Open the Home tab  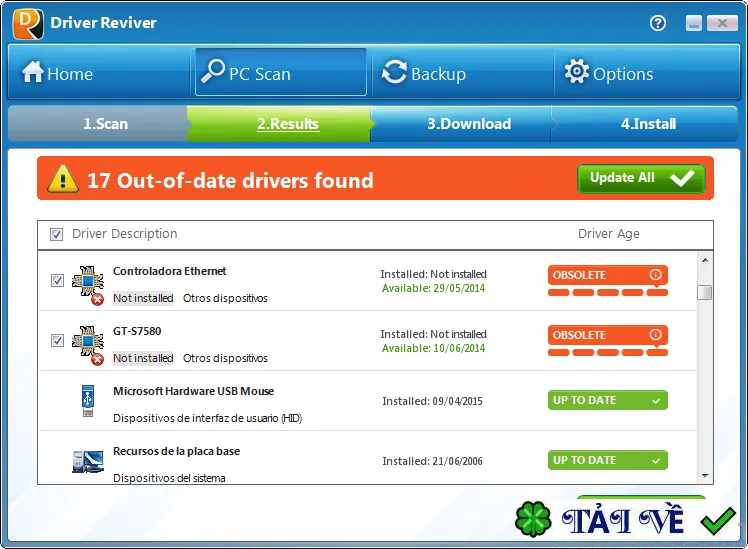[x=100, y=73]
